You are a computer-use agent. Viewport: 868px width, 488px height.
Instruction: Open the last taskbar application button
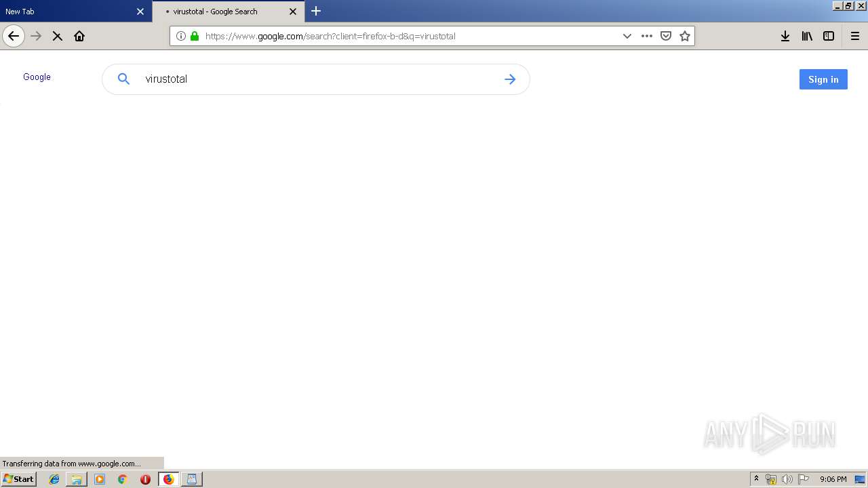coord(192,479)
